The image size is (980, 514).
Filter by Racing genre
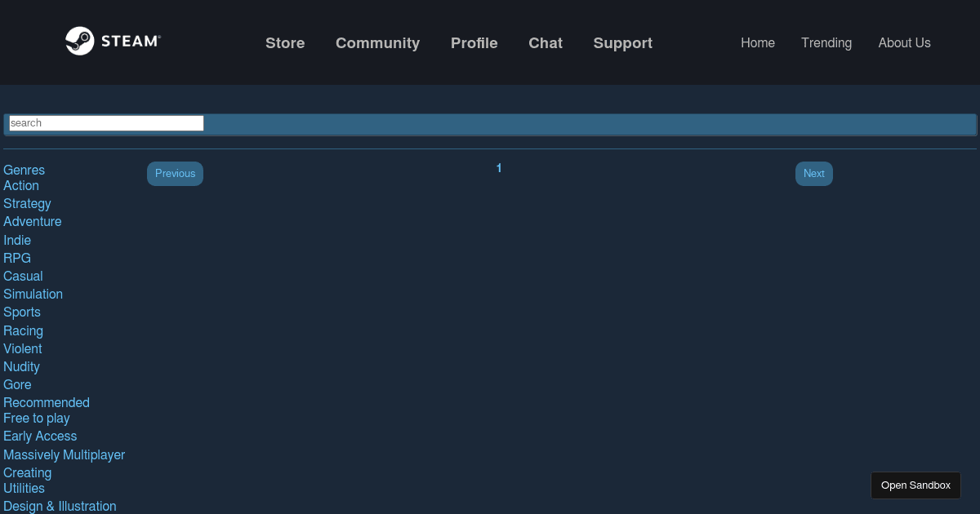23,330
